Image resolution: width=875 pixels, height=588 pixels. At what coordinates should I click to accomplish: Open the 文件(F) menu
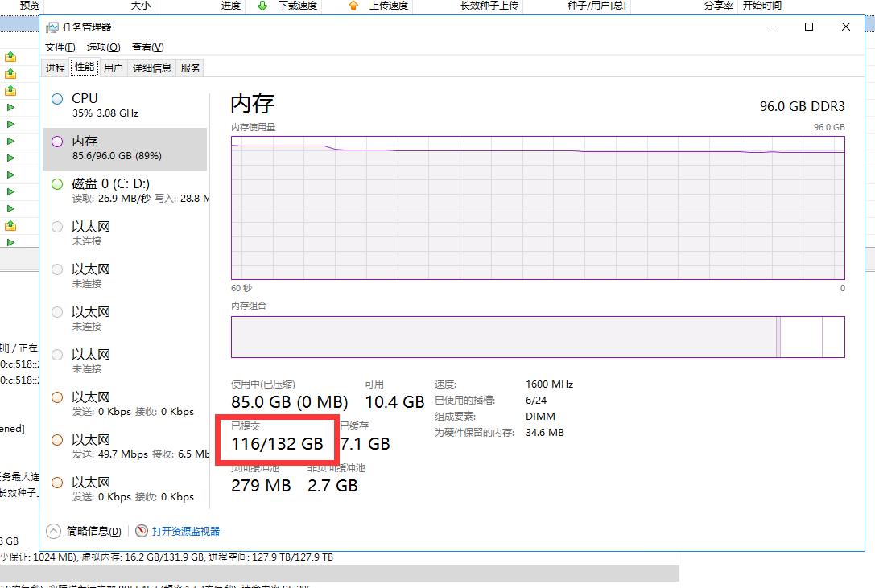click(x=60, y=47)
